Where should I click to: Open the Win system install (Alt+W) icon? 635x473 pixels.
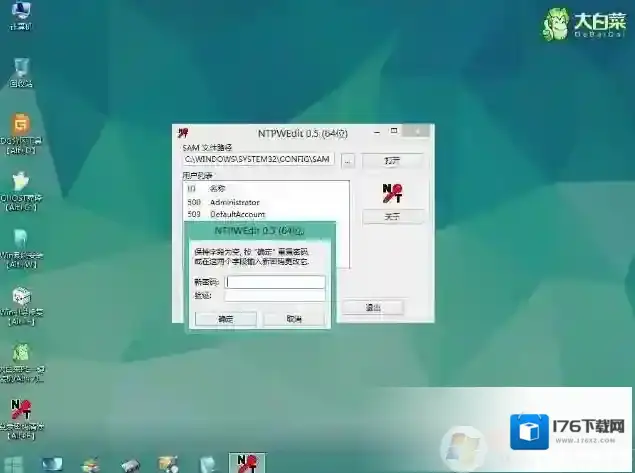[x=21, y=249]
